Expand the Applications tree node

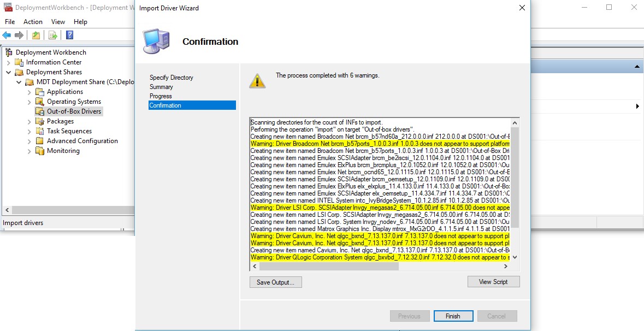pos(29,92)
